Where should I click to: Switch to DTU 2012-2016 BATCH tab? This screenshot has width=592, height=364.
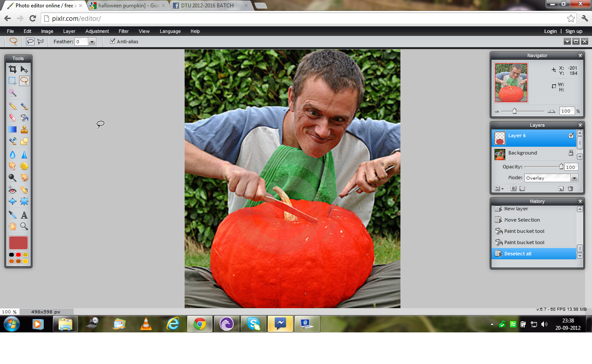pyautogui.click(x=210, y=6)
